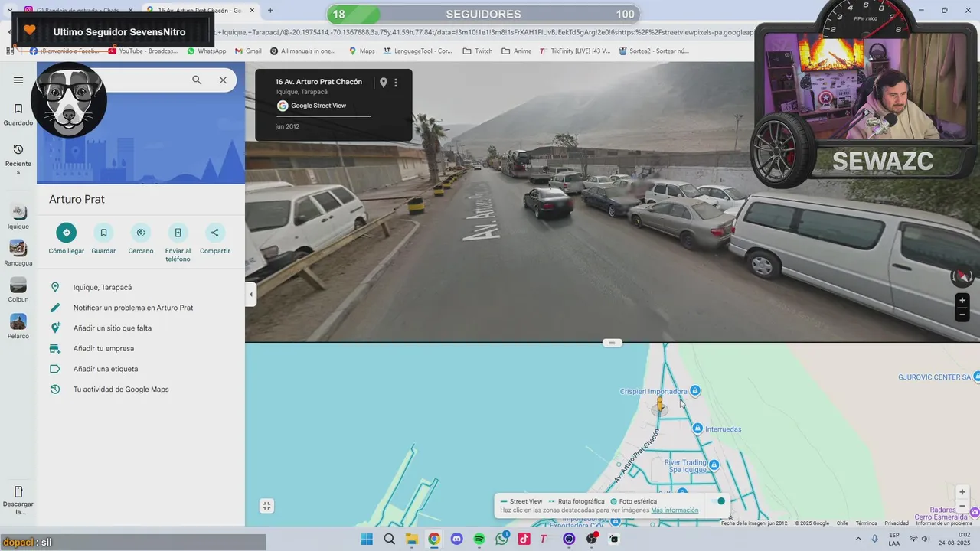This screenshot has width=980, height=551.
Task: Open the Windows Start menu
Action: (367, 539)
